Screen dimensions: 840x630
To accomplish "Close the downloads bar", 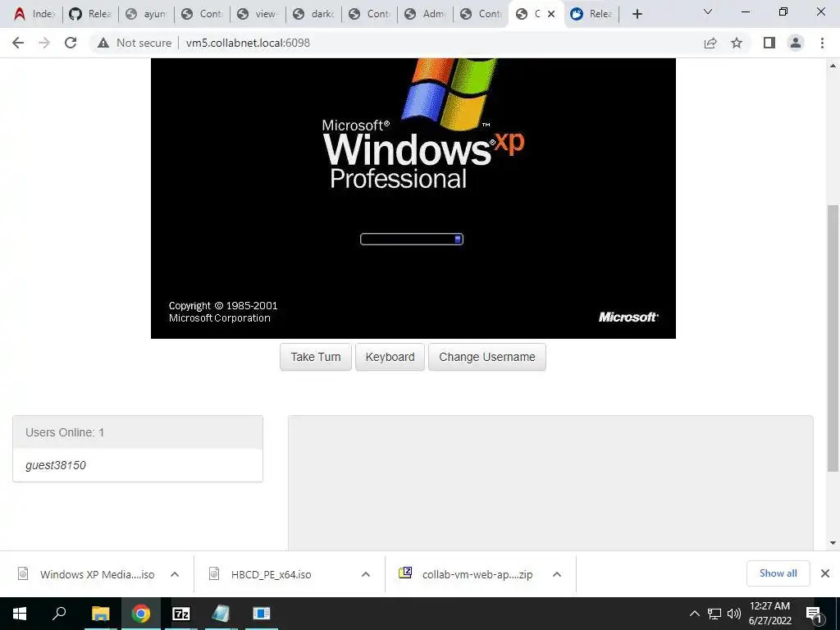I will pos(825,573).
